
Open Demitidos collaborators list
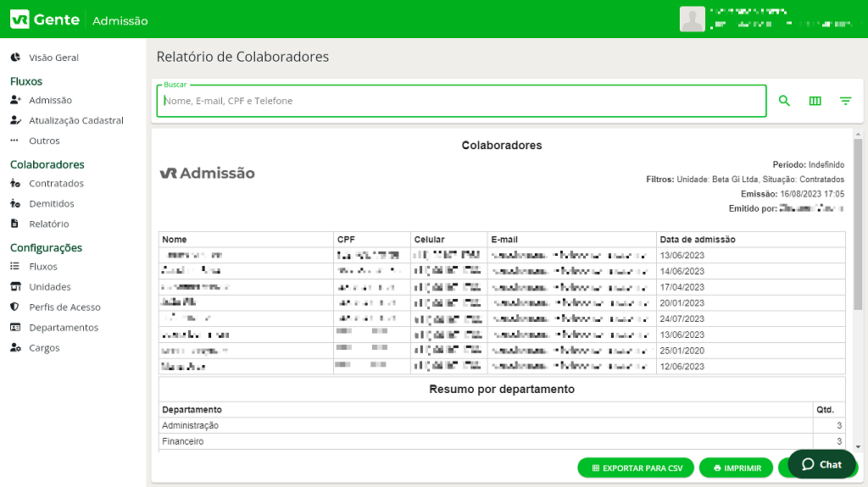tap(51, 203)
